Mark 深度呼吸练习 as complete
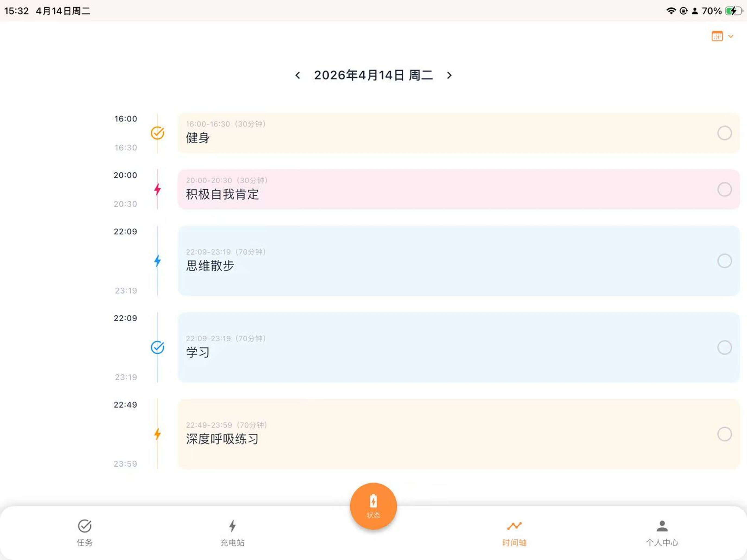 pos(724,434)
